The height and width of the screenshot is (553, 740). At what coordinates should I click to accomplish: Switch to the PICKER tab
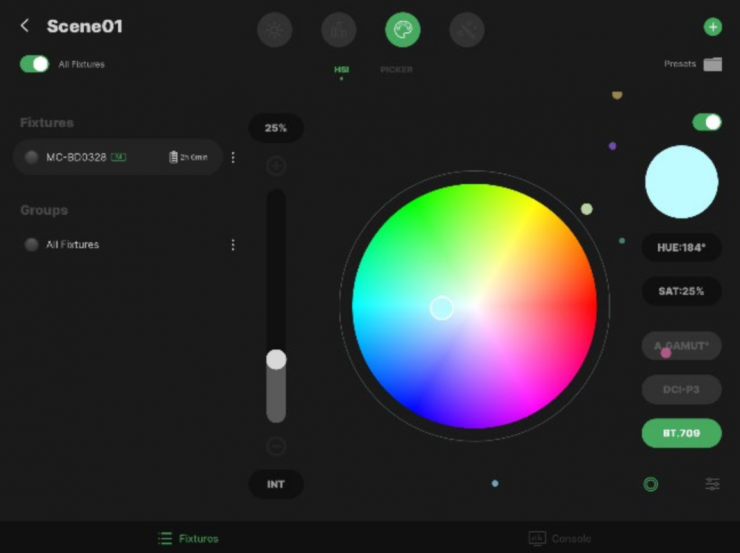click(x=396, y=70)
